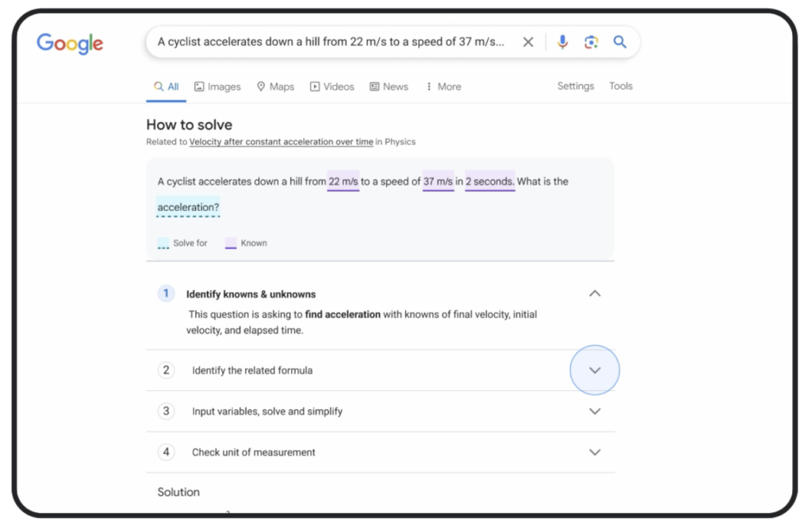Open search Tools
Screen dimensions: 812x529
point(621,86)
